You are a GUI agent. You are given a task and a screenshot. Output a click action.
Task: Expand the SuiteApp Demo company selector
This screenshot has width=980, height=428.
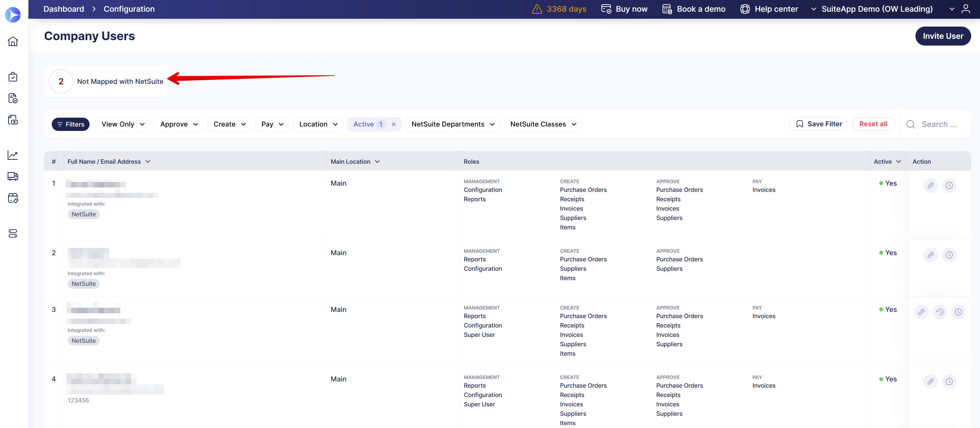click(x=871, y=9)
